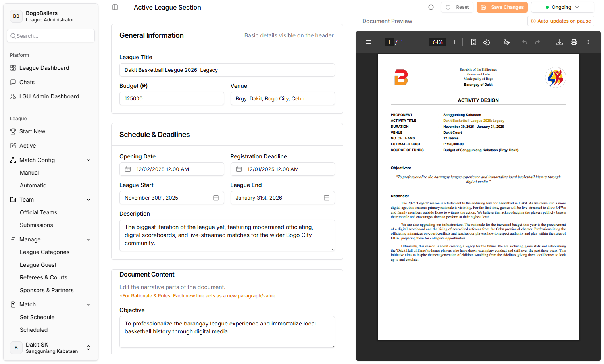
Task: Zoom out of the PDF preview
Action: click(421, 42)
